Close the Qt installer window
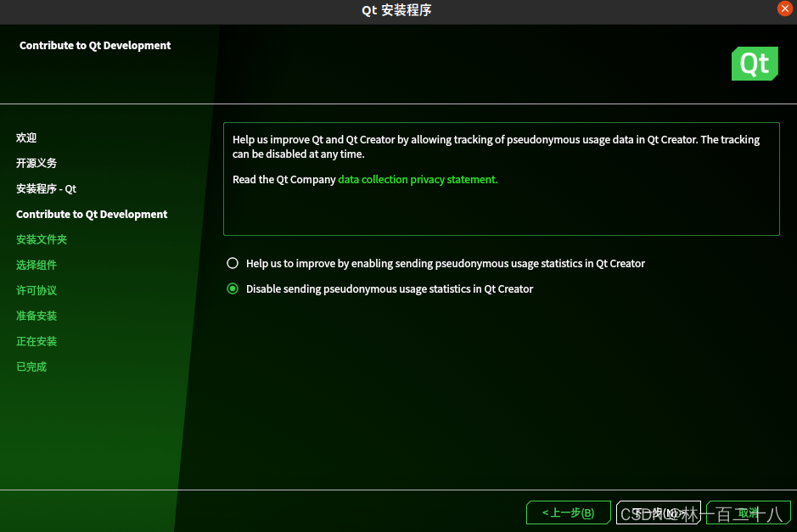 [784, 8]
